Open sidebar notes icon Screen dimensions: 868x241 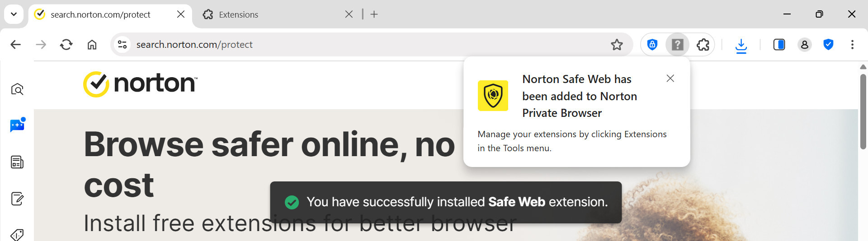tap(17, 199)
